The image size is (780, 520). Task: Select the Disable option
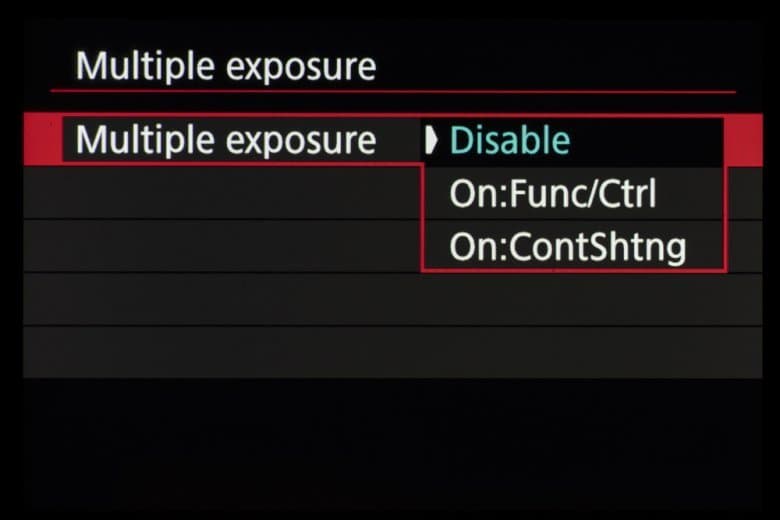(510, 141)
